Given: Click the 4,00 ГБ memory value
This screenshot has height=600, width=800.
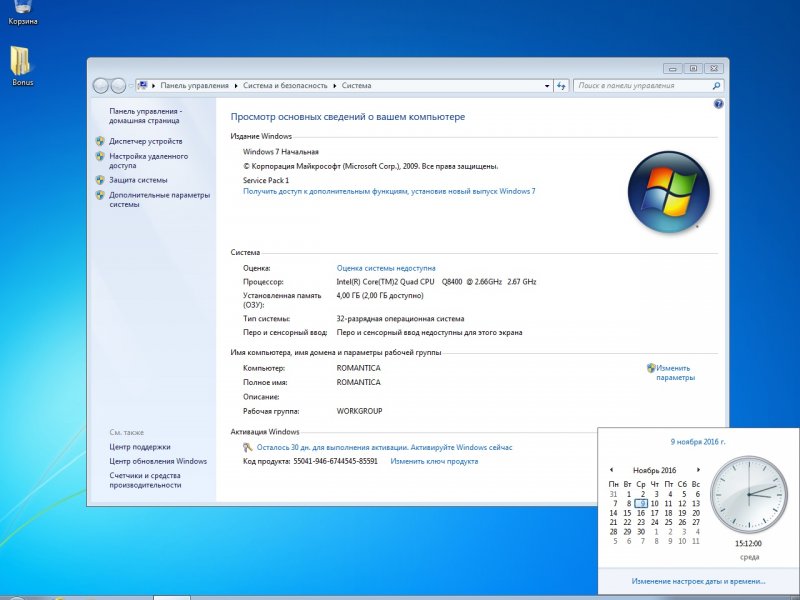Looking at the screenshot, I should [x=380, y=295].
